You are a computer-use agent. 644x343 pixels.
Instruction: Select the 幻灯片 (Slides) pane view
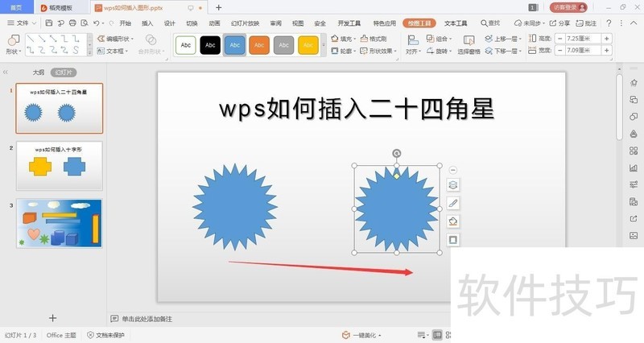point(64,72)
